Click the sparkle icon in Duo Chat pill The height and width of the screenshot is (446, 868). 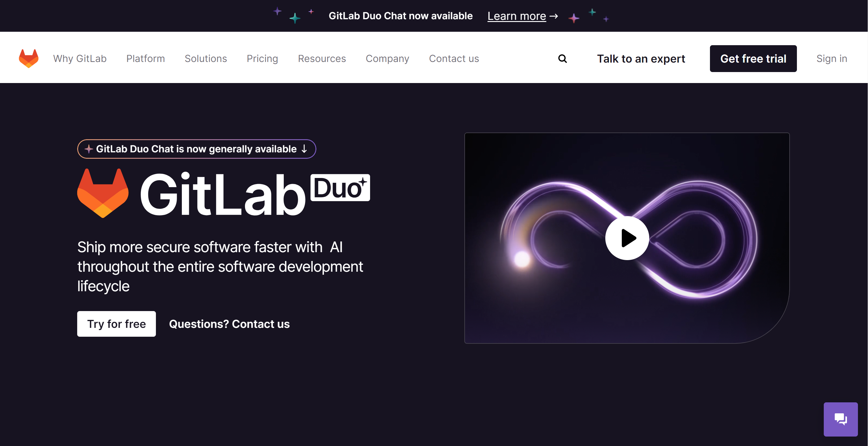click(x=88, y=149)
